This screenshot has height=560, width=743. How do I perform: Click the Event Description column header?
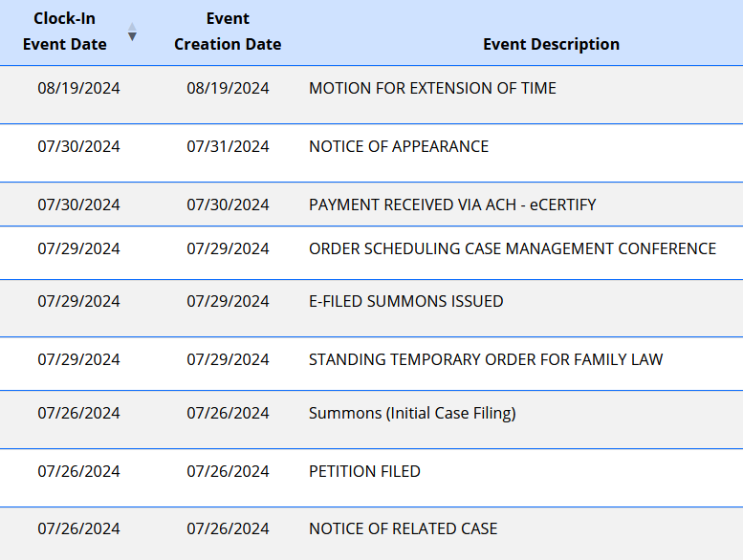[551, 44]
